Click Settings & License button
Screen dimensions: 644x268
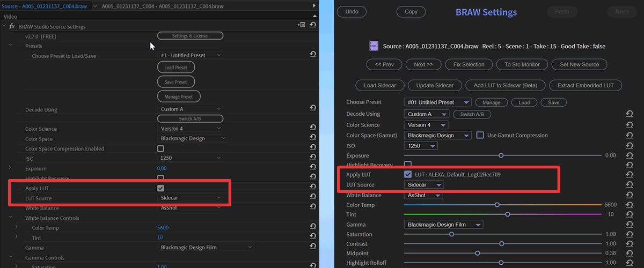tap(190, 36)
